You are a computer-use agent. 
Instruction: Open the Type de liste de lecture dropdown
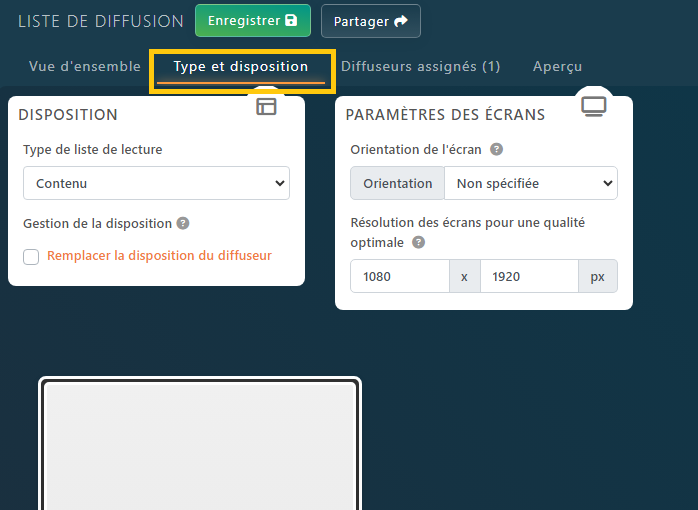pos(156,184)
